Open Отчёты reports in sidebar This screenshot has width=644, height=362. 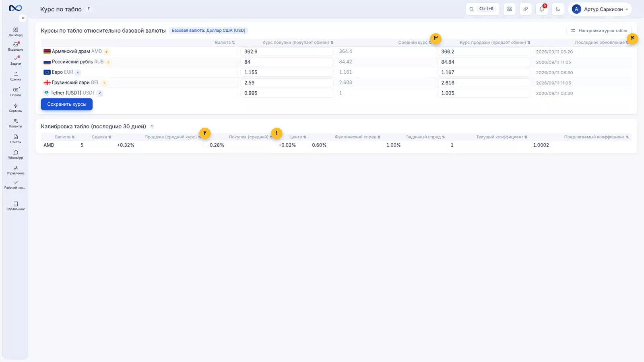[15, 139]
